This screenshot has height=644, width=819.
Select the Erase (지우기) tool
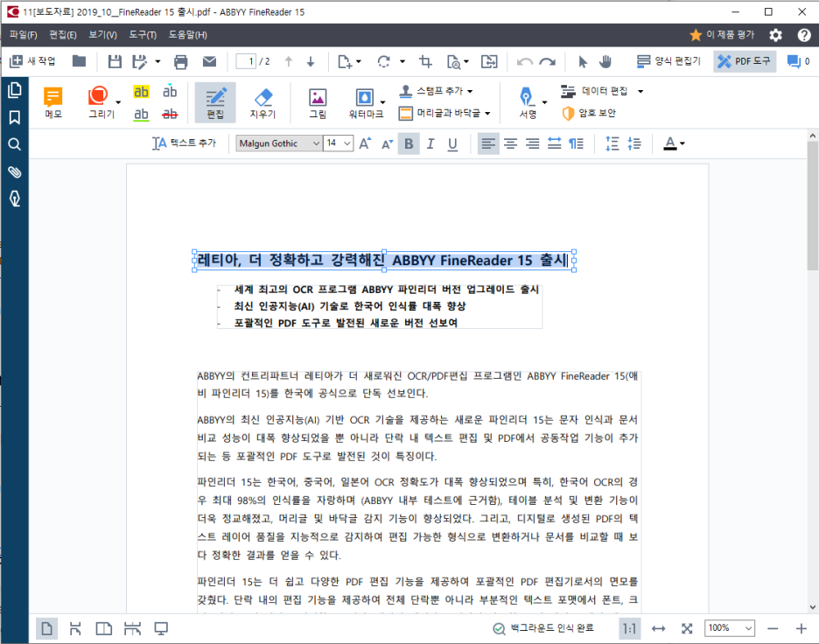(262, 102)
